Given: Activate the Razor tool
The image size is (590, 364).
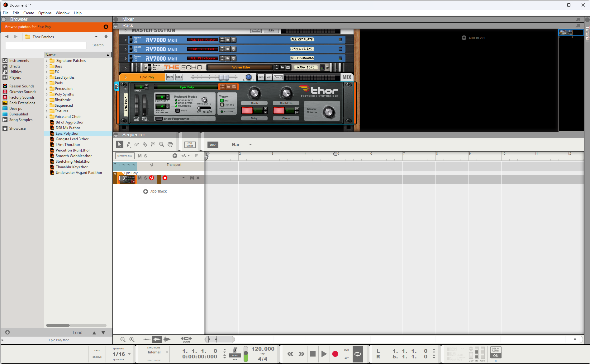Looking at the screenshot, I should (145, 144).
